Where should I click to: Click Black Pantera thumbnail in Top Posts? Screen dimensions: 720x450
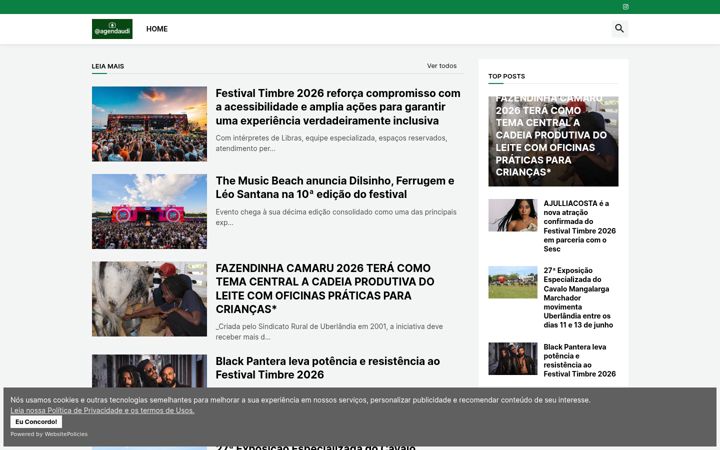tap(512, 359)
